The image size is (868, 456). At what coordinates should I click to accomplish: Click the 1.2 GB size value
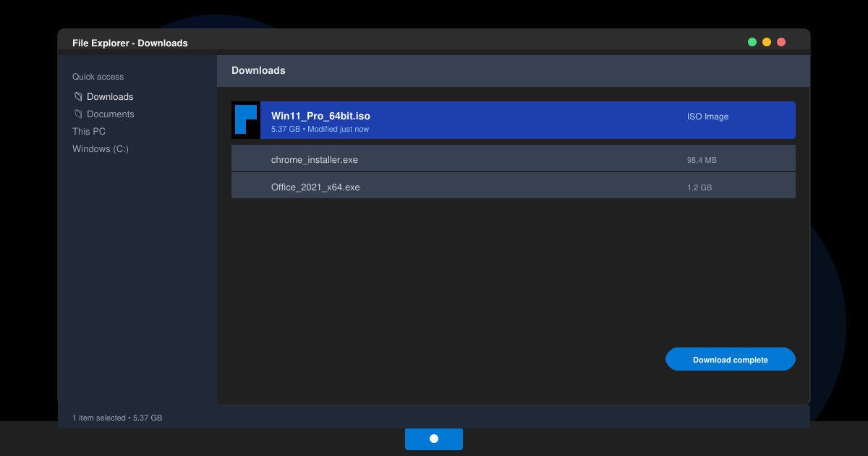click(699, 187)
